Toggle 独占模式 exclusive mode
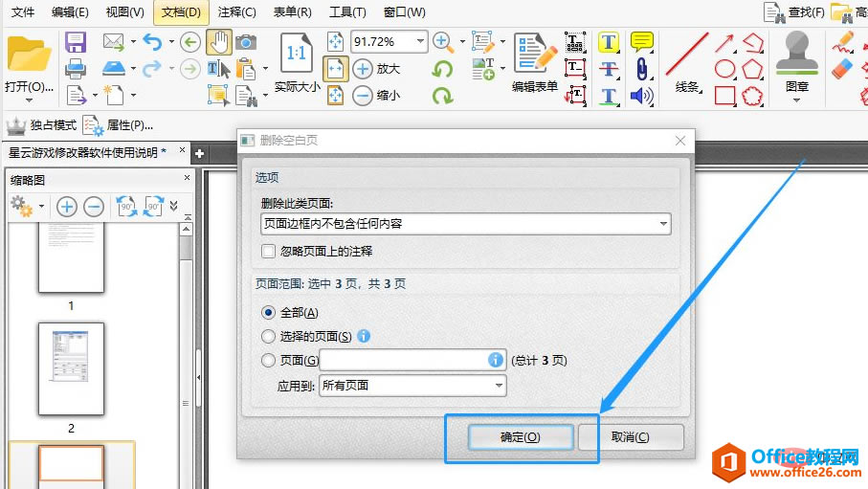868x489 pixels. coord(41,125)
